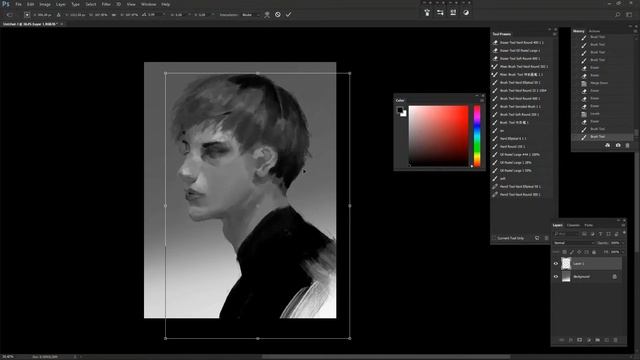Open the Color panel options menu
Viewport: 640px width, 360px height.
pyautogui.click(x=482, y=100)
